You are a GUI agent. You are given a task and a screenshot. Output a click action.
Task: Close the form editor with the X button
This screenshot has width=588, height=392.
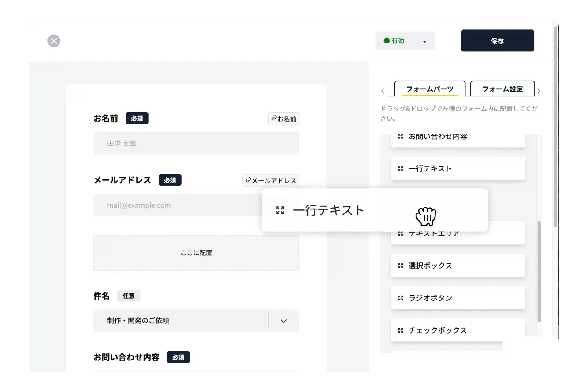[x=54, y=41]
